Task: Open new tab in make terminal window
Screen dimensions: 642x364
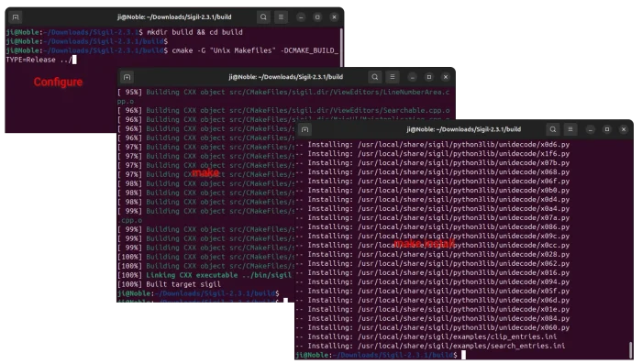Action: (x=127, y=77)
